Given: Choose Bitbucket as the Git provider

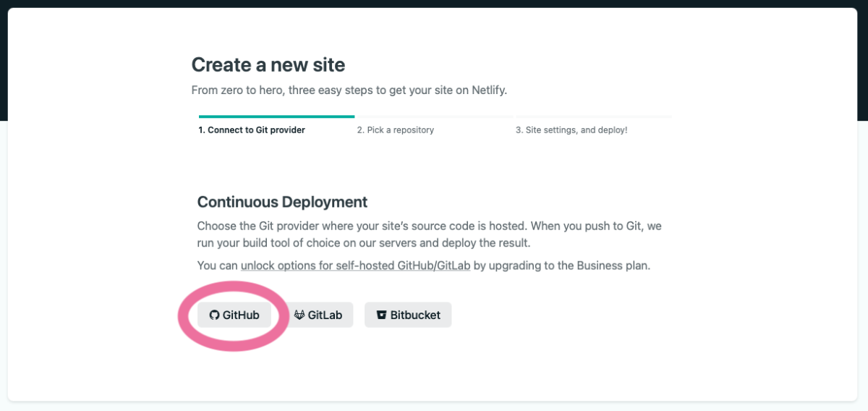Looking at the screenshot, I should tap(408, 315).
